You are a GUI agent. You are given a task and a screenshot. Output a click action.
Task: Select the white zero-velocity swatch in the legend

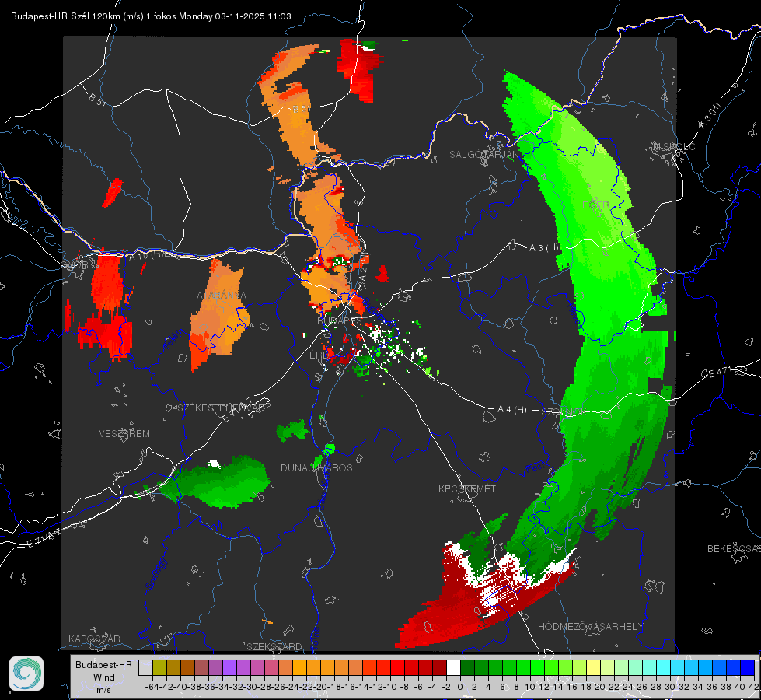coord(453,668)
